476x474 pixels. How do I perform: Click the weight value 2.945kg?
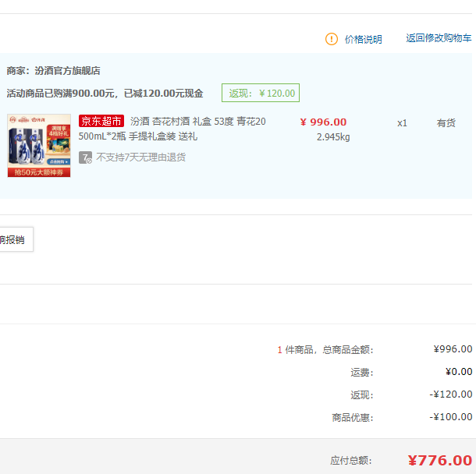[333, 137]
